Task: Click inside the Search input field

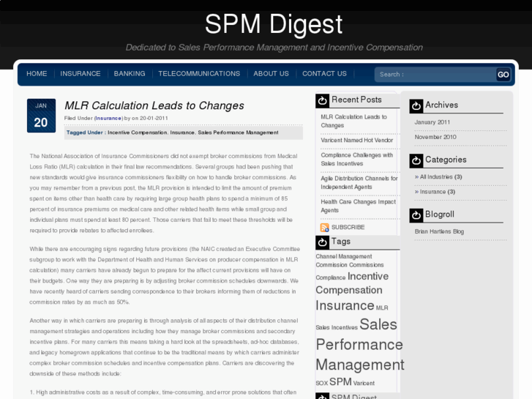Action: coord(435,75)
